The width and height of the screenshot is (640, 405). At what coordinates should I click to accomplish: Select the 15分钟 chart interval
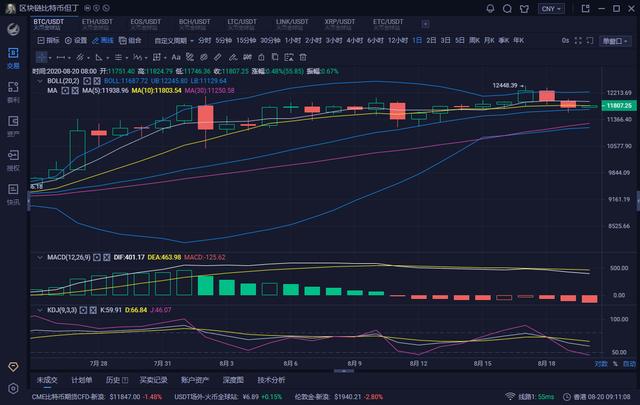pyautogui.click(x=246, y=40)
